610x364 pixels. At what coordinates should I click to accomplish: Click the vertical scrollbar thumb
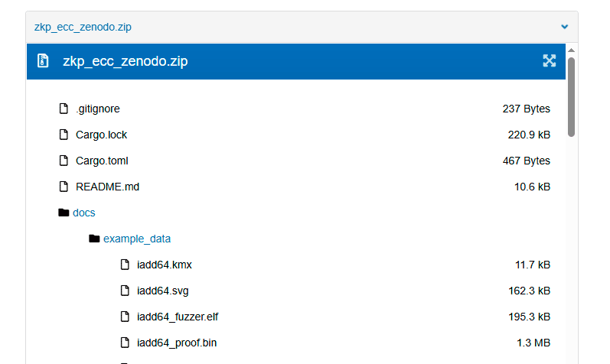pos(571,97)
